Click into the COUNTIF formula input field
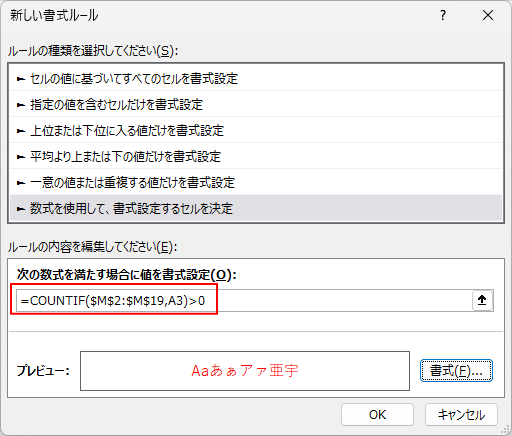The image size is (512, 436). point(244,301)
